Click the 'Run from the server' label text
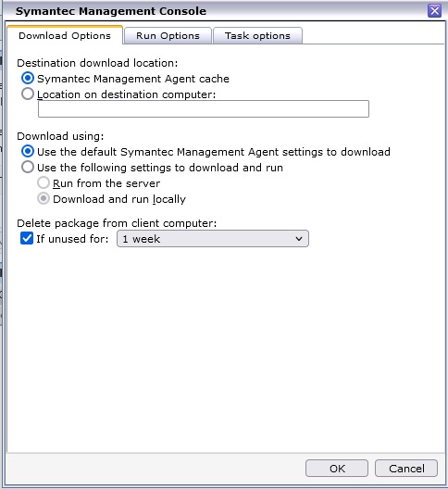Image resolution: width=448 pixels, height=489 pixels. 106,183
